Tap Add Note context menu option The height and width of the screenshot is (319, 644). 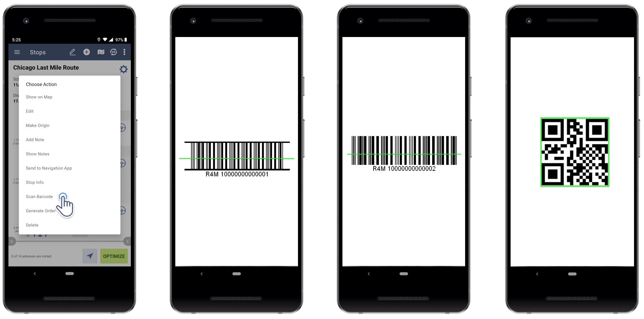35,139
